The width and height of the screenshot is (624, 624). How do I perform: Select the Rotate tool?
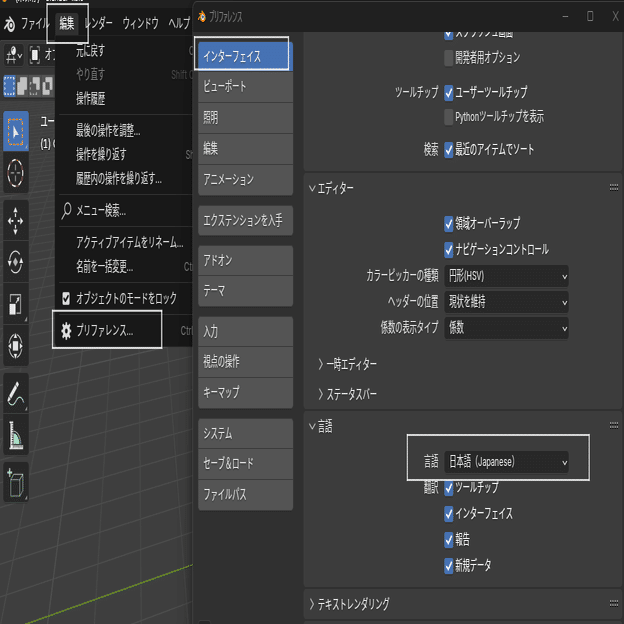point(16,262)
